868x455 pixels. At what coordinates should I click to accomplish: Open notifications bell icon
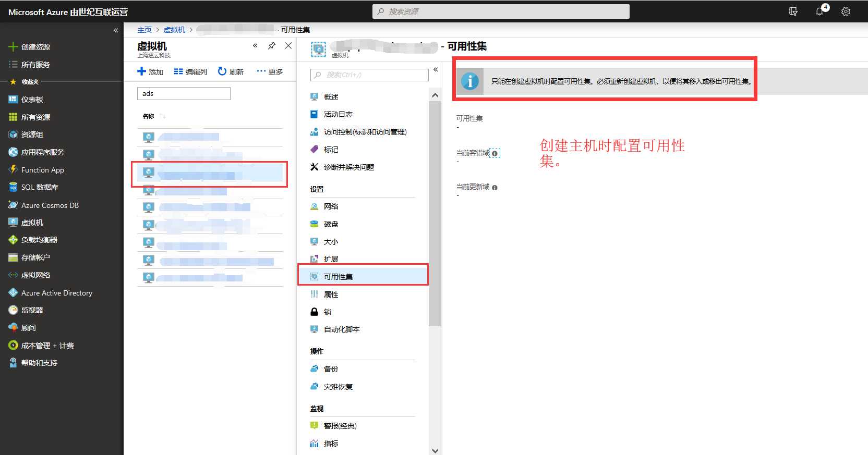coord(820,11)
